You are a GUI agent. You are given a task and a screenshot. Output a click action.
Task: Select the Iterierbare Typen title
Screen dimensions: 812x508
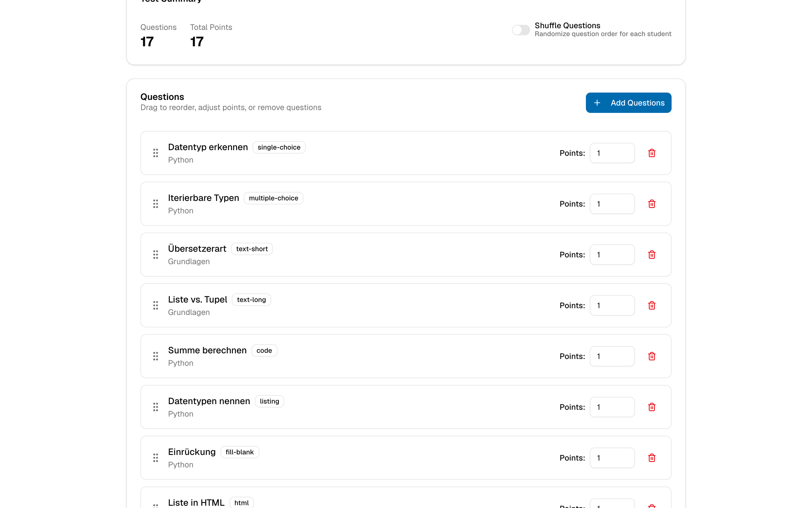pos(204,198)
